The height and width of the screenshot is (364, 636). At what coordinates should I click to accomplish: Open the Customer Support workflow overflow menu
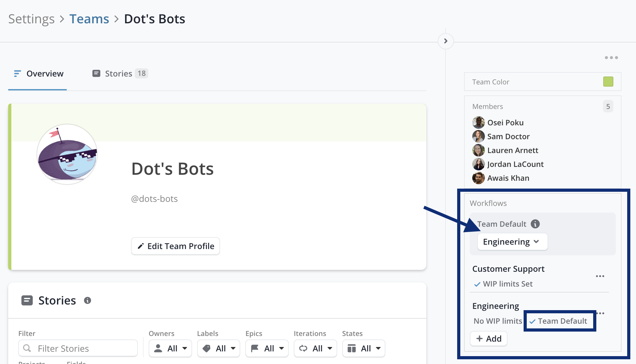[x=600, y=276]
